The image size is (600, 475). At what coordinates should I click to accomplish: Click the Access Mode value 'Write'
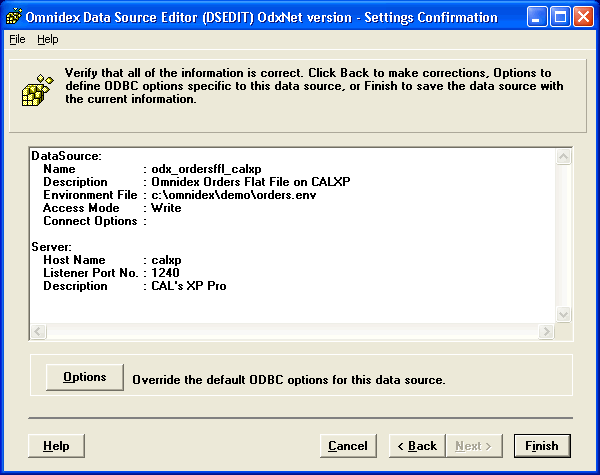(x=166, y=208)
